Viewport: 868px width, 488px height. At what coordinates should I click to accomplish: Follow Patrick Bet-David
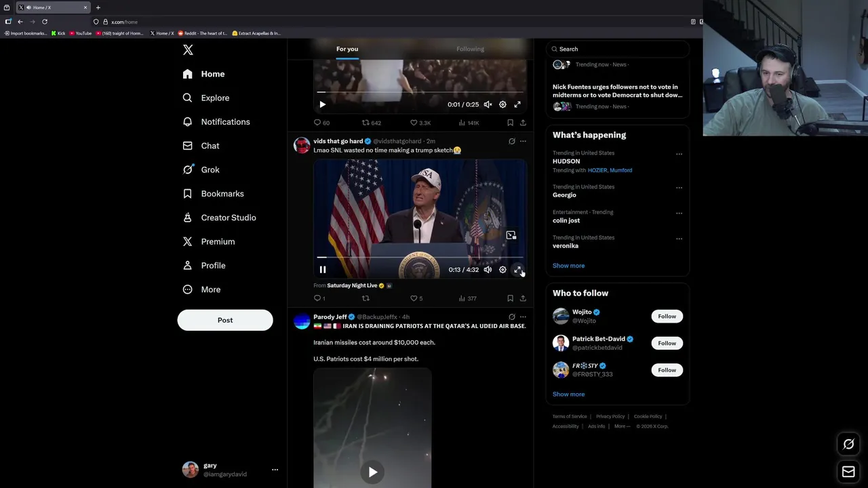pos(667,343)
